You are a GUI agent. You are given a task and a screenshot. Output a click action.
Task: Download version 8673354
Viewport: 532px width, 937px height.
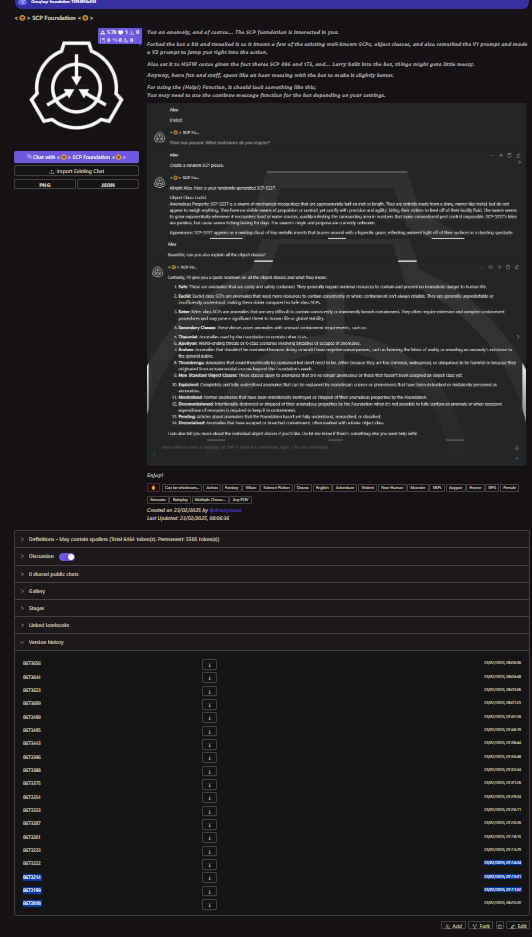pyautogui.click(x=209, y=797)
